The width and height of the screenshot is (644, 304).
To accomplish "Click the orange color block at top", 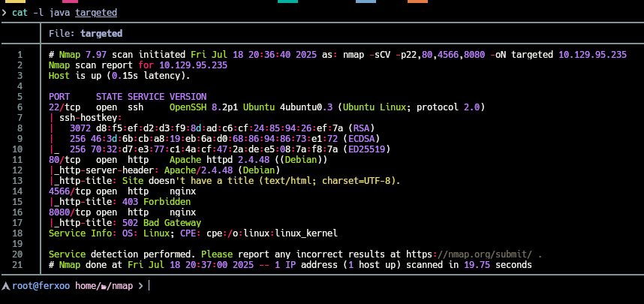I will tap(418, 2).
